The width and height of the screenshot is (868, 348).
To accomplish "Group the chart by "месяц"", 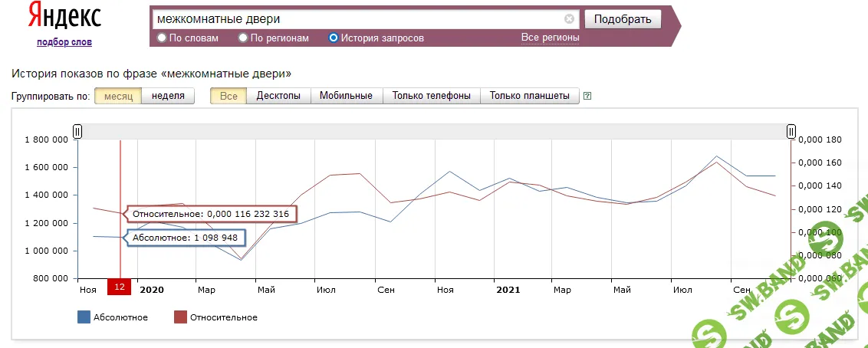I will pos(118,96).
